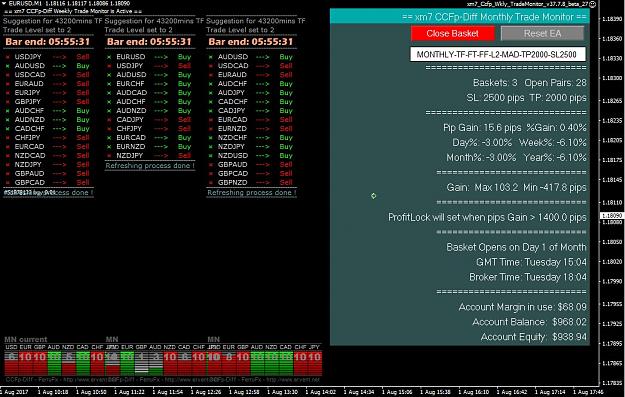Click the smiley face EA status icon
The width and height of the screenshot is (625, 397).
[592, 4]
